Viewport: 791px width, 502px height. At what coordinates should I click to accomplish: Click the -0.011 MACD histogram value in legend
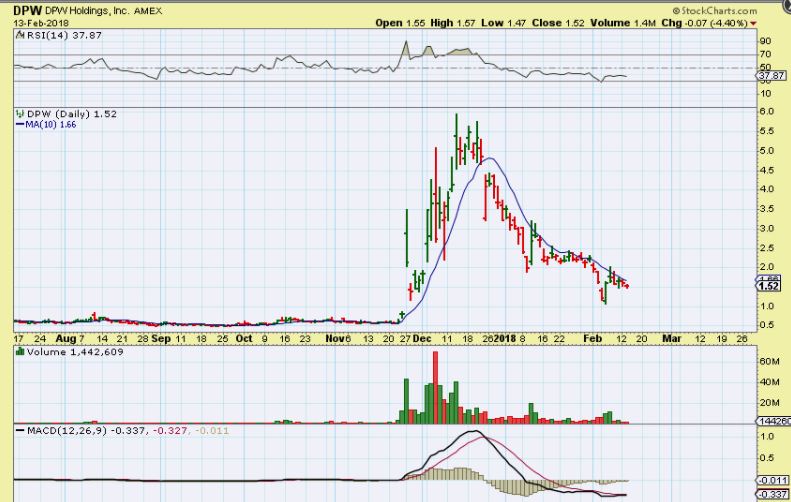tap(211, 431)
